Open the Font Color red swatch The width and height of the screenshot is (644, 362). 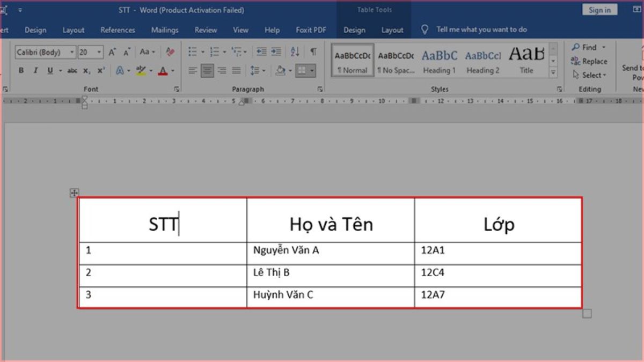pos(163,70)
